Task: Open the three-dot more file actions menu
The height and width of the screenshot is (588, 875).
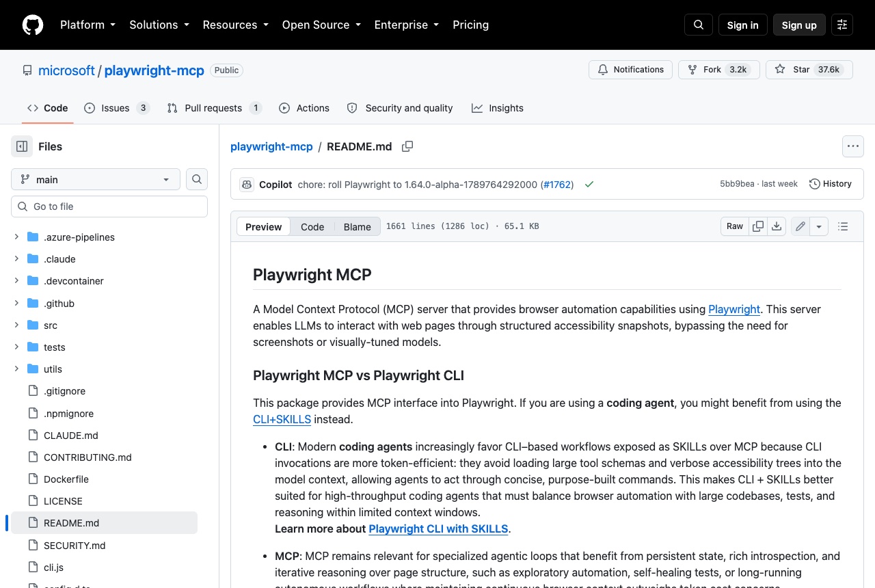Action: point(852,146)
